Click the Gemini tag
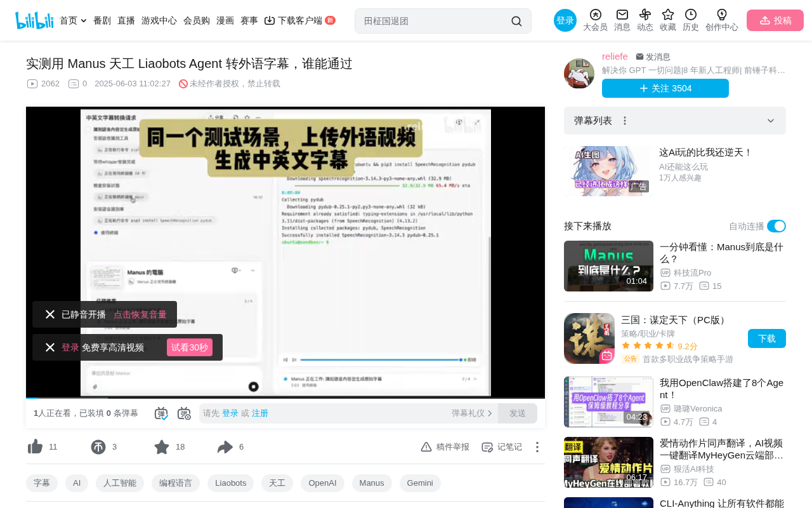Viewport: 812px width, 508px height. (x=420, y=483)
